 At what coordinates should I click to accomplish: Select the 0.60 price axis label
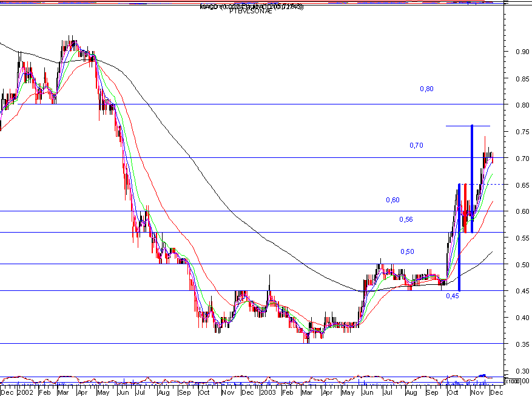[x=522, y=211]
